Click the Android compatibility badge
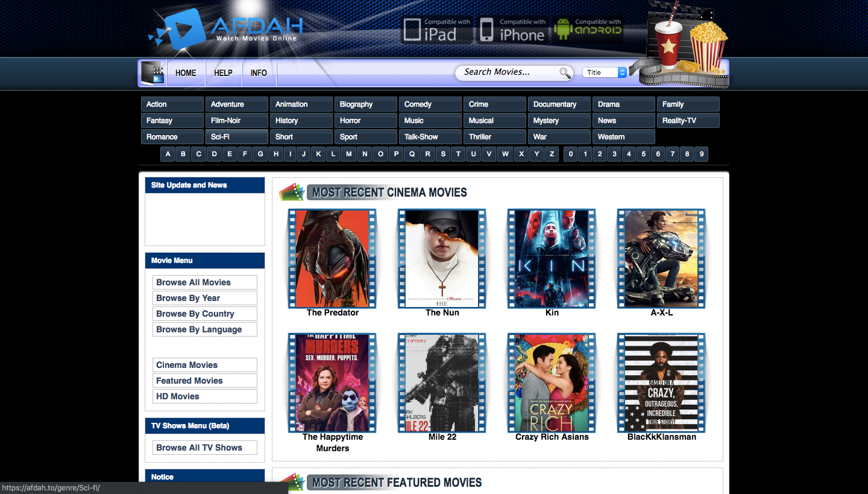 tap(588, 30)
